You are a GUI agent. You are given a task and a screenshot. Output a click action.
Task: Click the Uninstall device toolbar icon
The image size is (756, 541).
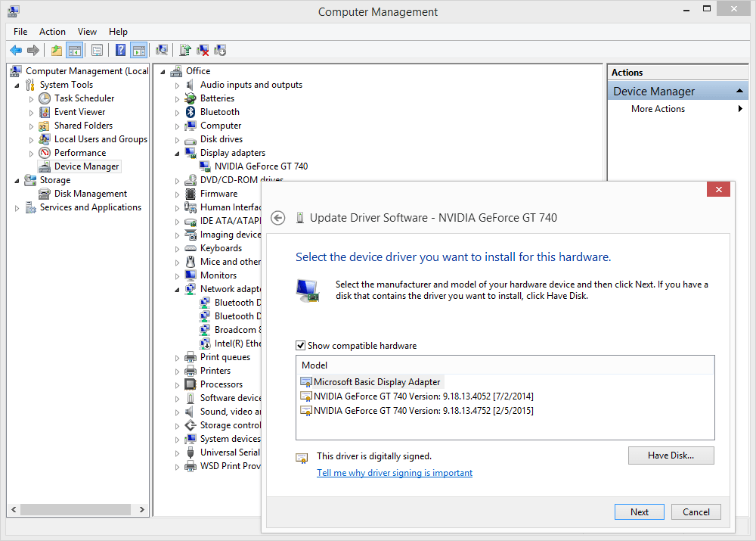(x=203, y=50)
